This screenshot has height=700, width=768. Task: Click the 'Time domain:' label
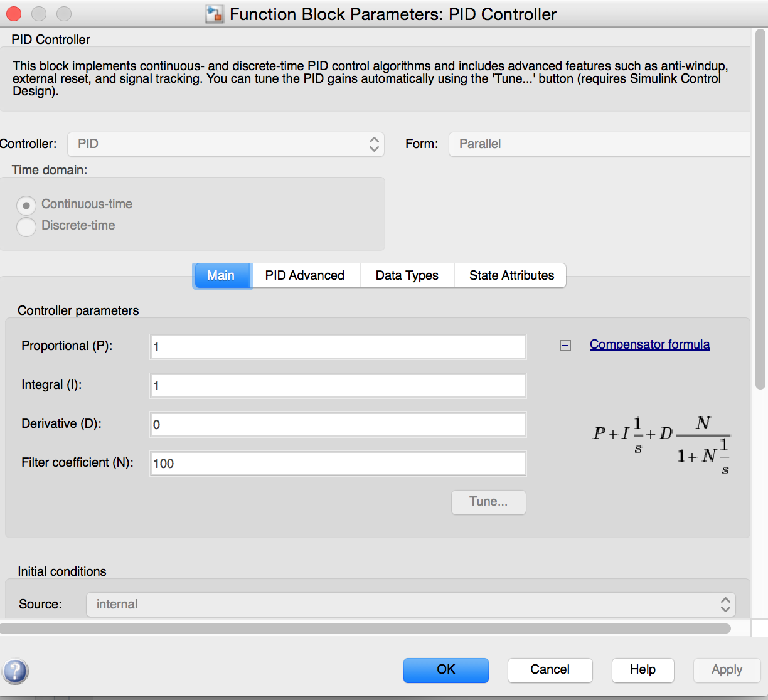(50, 170)
